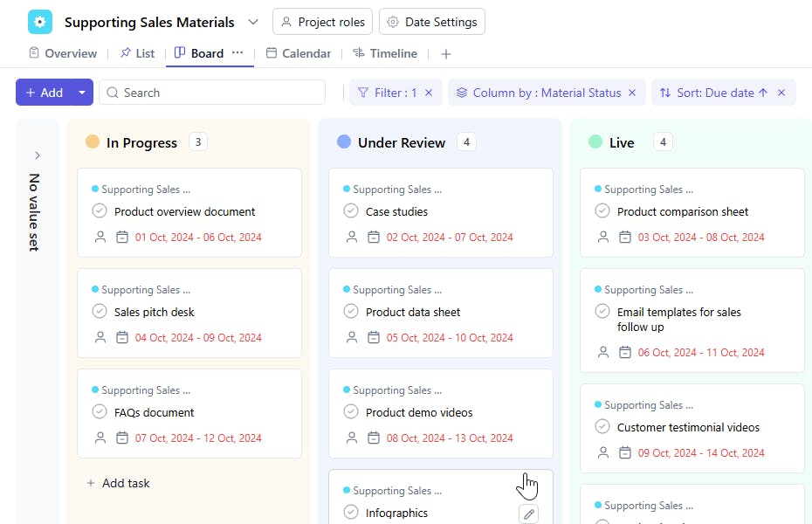The height and width of the screenshot is (524, 812).
Task: Click assignee icon on Product overview document card
Action: tap(100, 237)
